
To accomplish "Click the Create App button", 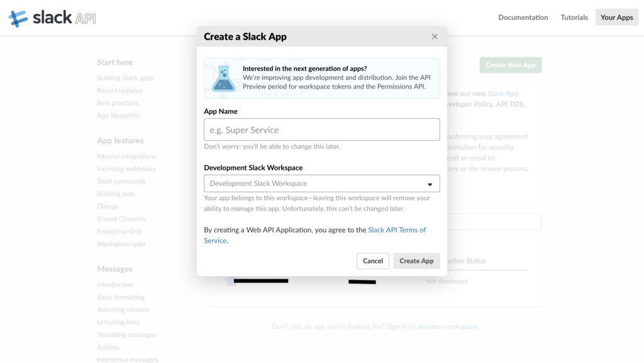I will pos(416,260).
